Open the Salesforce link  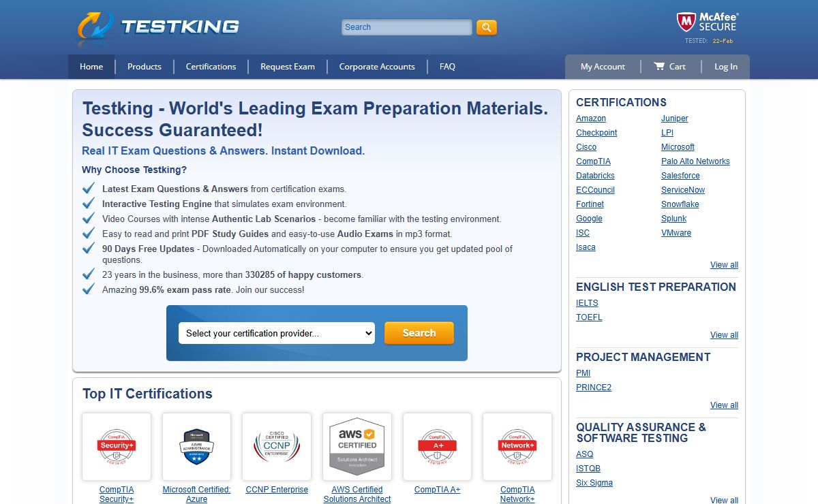[680, 176]
